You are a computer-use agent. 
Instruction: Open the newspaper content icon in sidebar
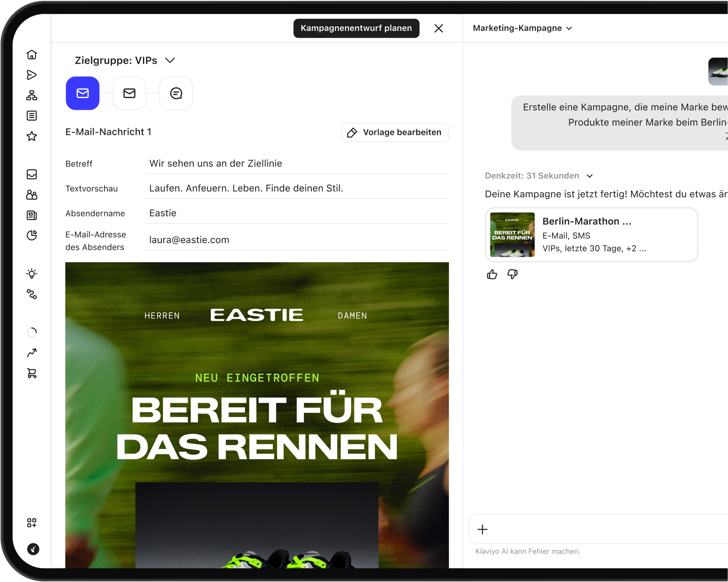(x=32, y=215)
